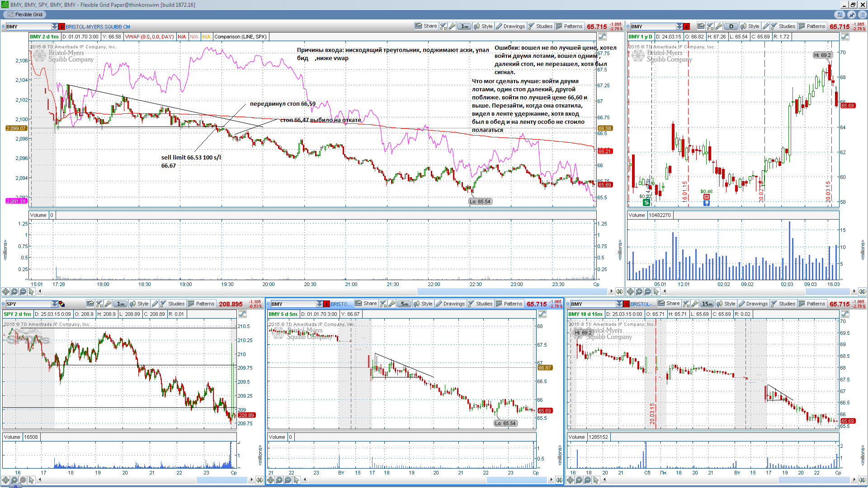
Task: Toggle expand button at daily chart bottom-right
Action: [x=863, y=291]
